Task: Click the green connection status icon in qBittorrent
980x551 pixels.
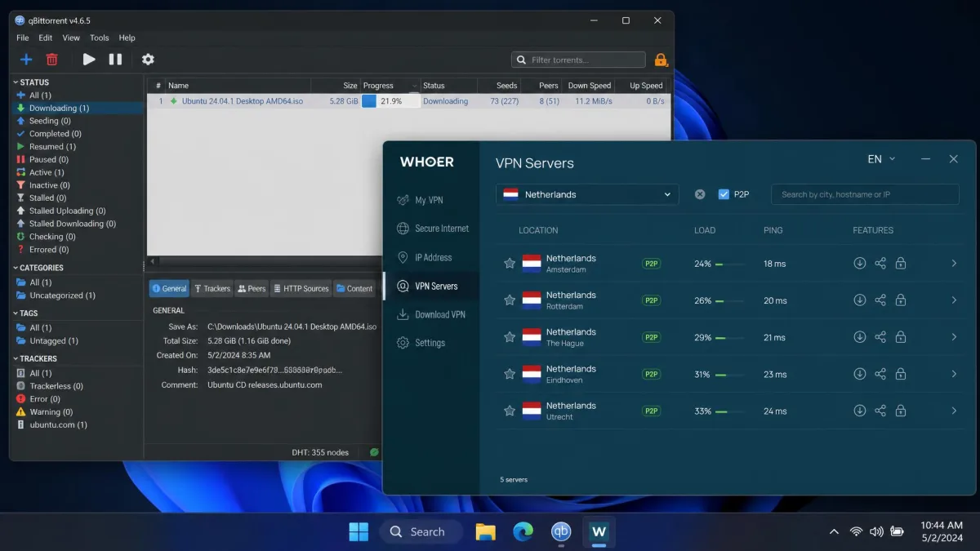Action: tap(374, 452)
